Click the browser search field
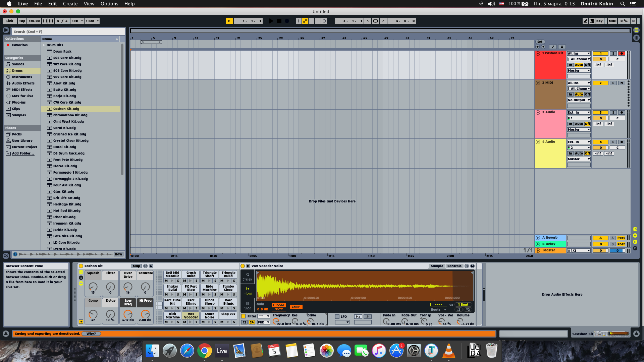 [x=68, y=32]
